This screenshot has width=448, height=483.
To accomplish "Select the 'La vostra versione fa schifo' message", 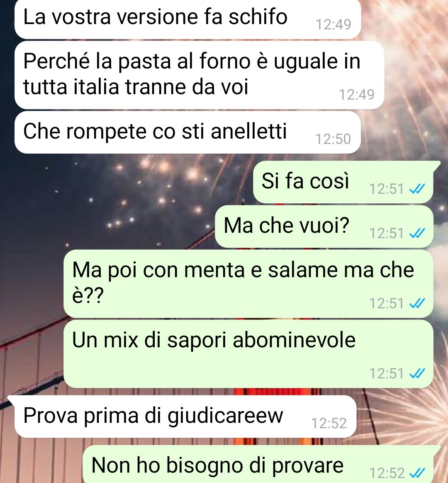I will click(x=187, y=19).
